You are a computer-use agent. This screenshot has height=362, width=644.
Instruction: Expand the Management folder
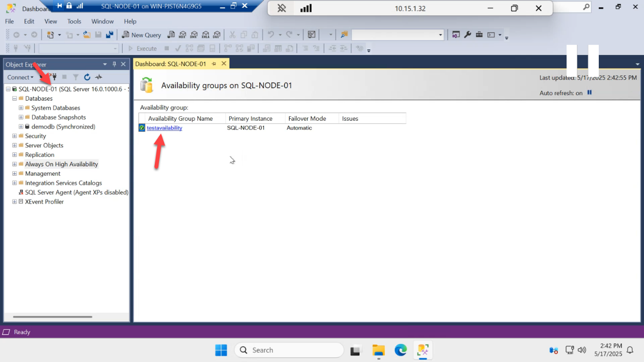click(14, 173)
